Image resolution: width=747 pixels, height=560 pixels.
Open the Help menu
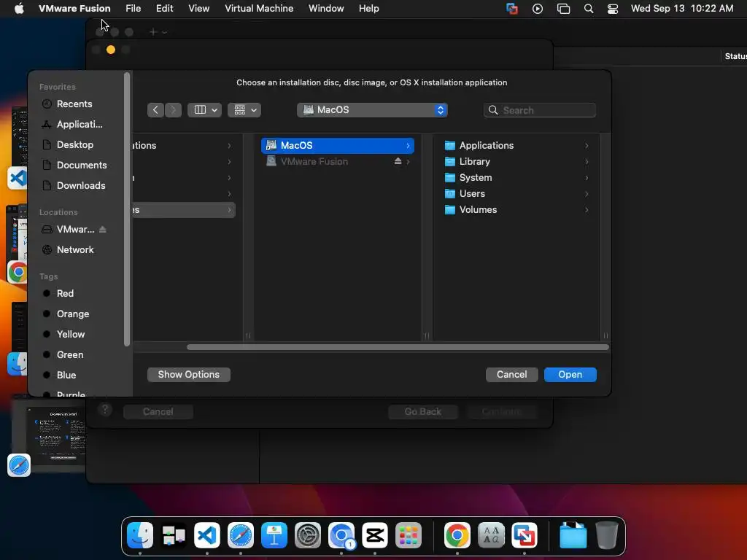tap(368, 9)
